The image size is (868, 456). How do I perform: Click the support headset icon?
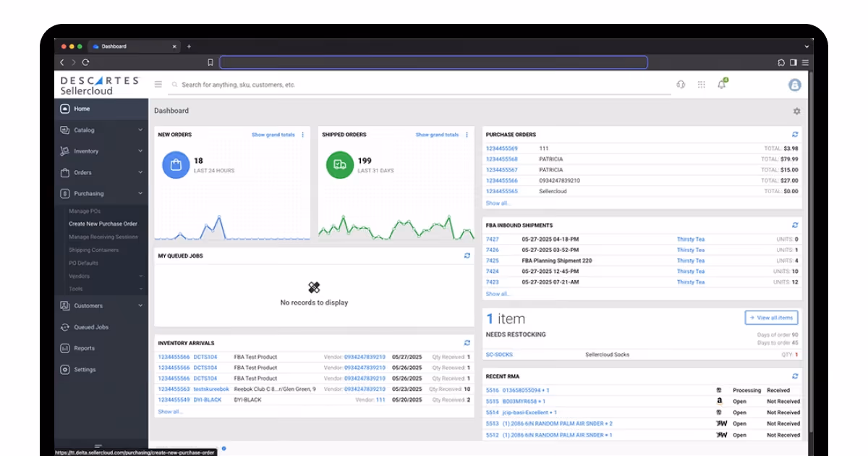point(681,85)
